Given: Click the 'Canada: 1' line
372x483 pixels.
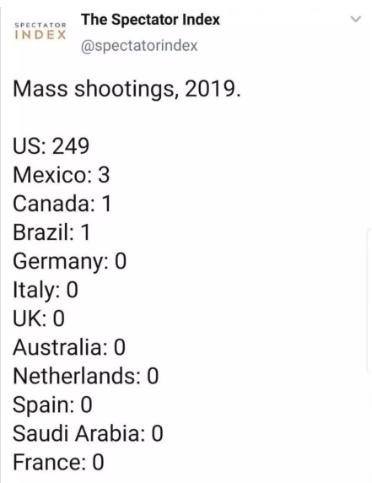Looking at the screenshot, I should [62, 203].
